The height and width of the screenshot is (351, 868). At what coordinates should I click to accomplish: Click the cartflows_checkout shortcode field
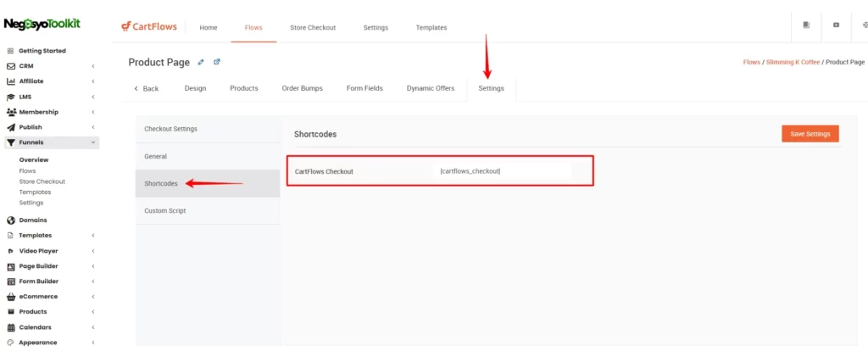(504, 171)
